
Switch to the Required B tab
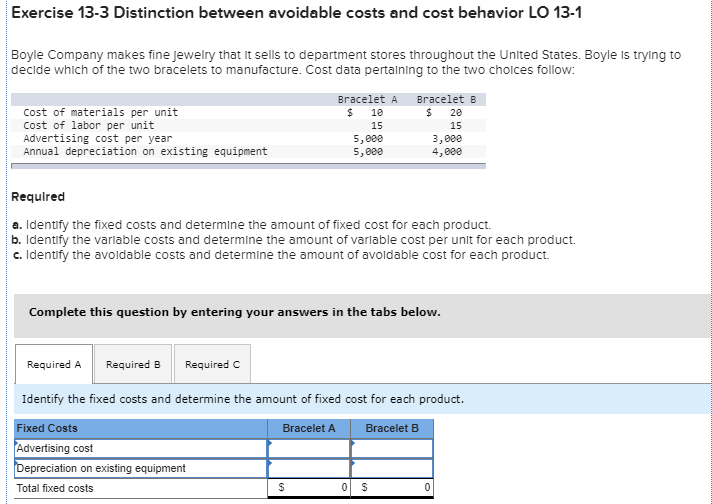pyautogui.click(x=133, y=364)
